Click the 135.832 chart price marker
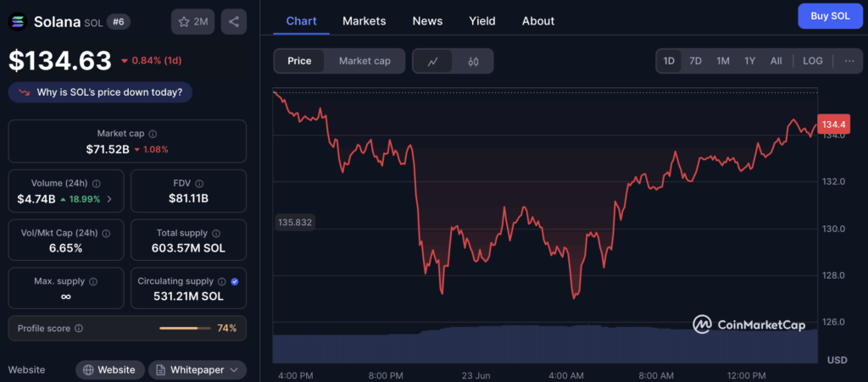Image resolution: width=868 pixels, height=382 pixels. 295,223
